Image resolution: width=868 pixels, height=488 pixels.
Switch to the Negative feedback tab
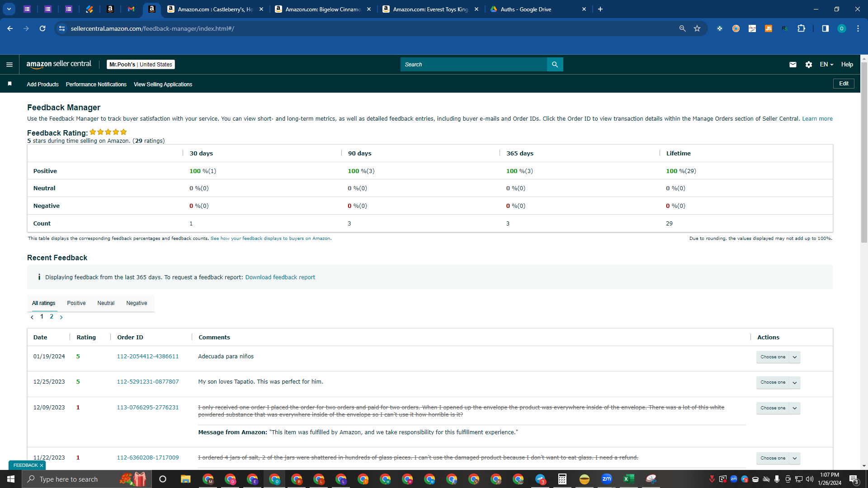pyautogui.click(x=137, y=303)
